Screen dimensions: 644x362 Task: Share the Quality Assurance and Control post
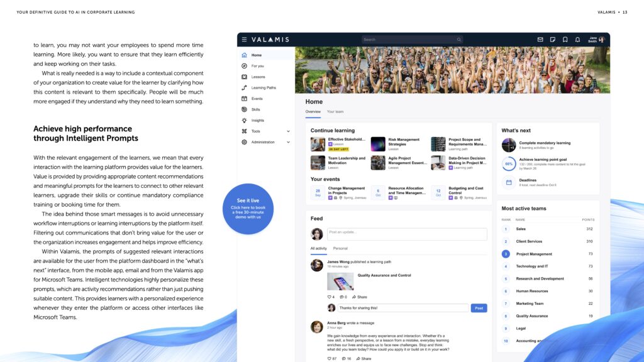pyautogui.click(x=360, y=297)
